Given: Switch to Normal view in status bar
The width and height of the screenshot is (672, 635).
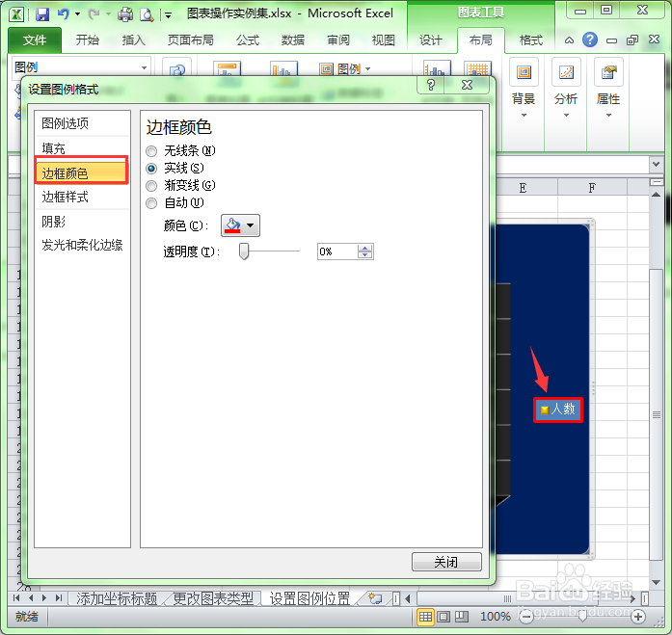Looking at the screenshot, I should (x=425, y=617).
